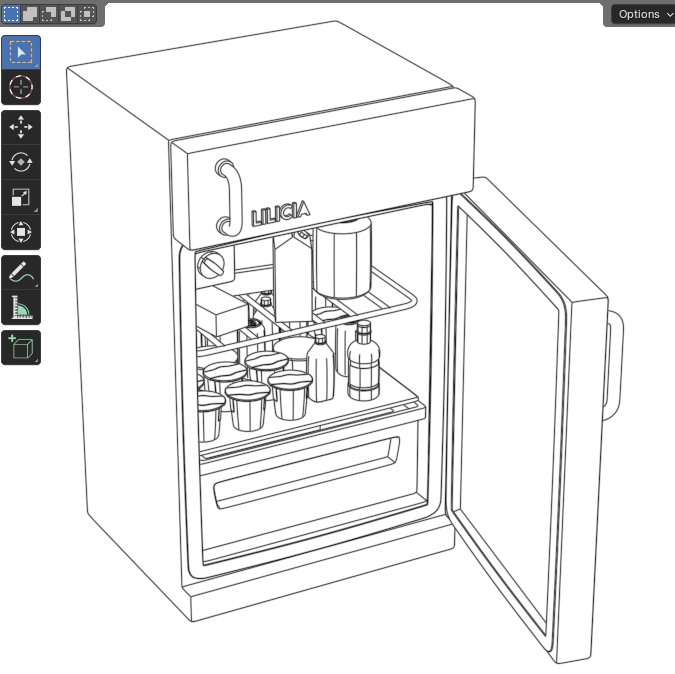The width and height of the screenshot is (675, 674).
Task: Select the Scale tool
Action: [21, 198]
